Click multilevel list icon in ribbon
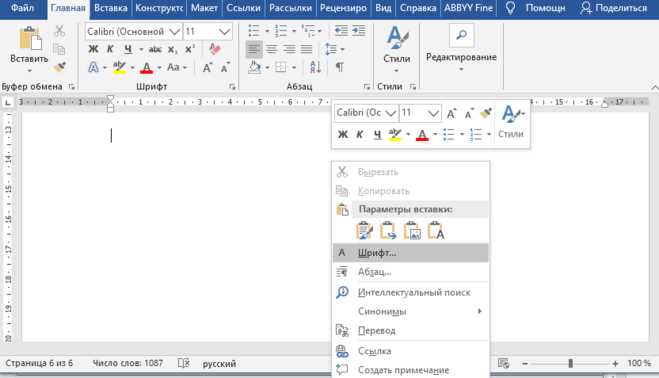Image resolution: width=659 pixels, height=378 pixels. pos(308,31)
